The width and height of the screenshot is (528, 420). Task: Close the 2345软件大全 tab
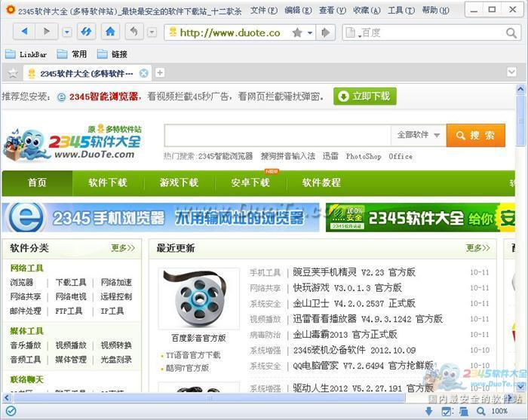144,73
